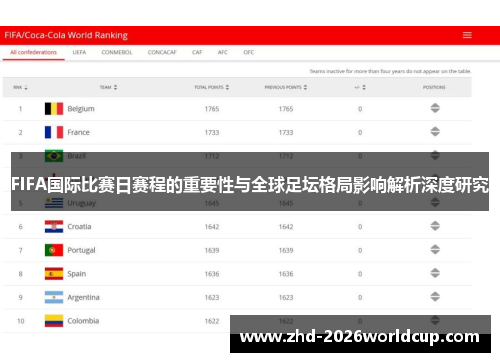Switch to the CAF tab
The image size is (500, 362).
(197, 52)
